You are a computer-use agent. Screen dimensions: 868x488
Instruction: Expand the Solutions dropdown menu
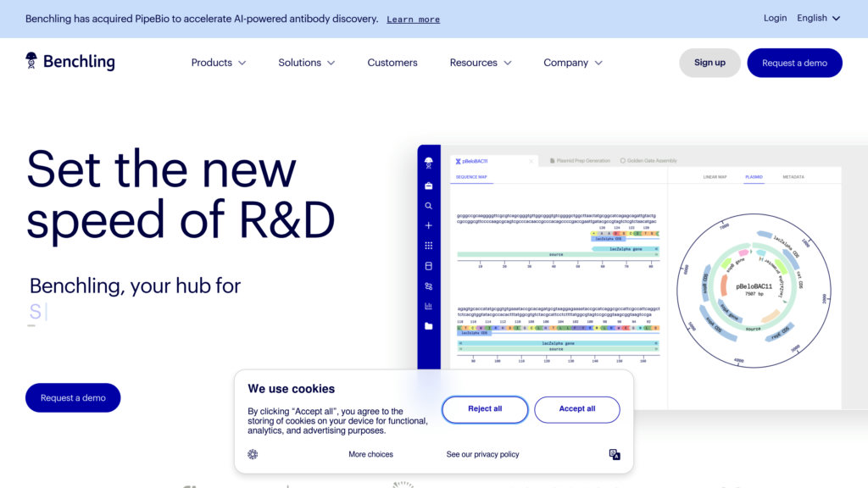coord(306,63)
